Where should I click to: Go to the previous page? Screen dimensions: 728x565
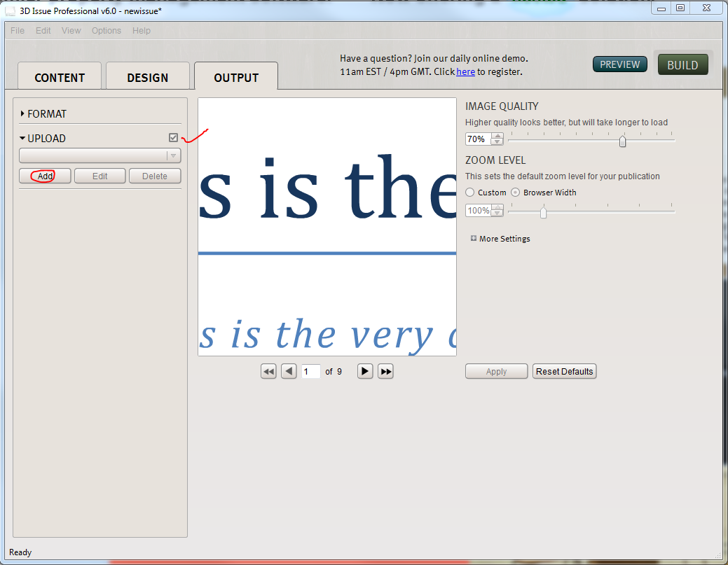coord(289,372)
